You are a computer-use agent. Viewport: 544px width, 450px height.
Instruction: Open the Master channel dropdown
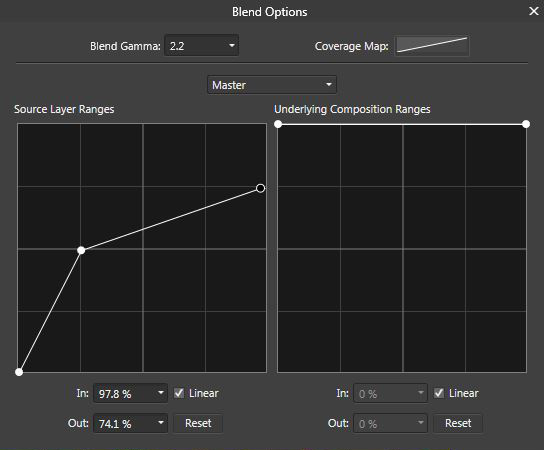click(272, 85)
